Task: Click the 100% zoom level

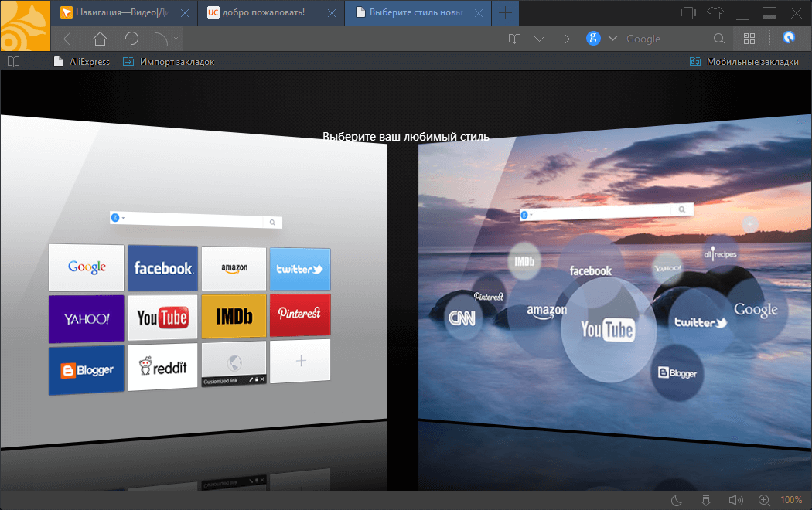Action: tap(791, 500)
